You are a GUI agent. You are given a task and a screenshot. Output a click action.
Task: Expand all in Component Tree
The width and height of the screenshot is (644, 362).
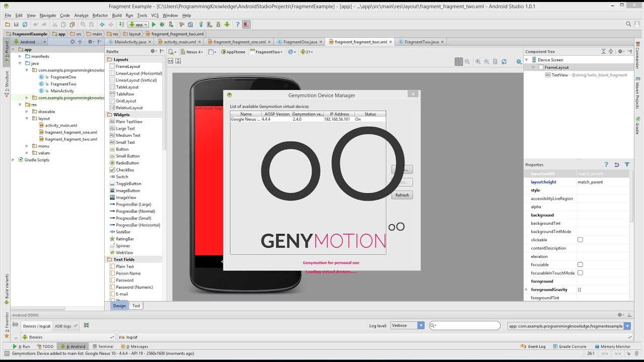603,51
